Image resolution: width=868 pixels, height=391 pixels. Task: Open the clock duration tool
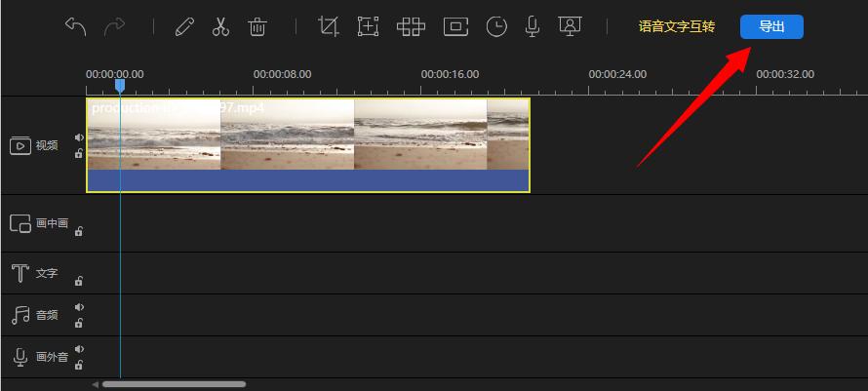tap(496, 26)
